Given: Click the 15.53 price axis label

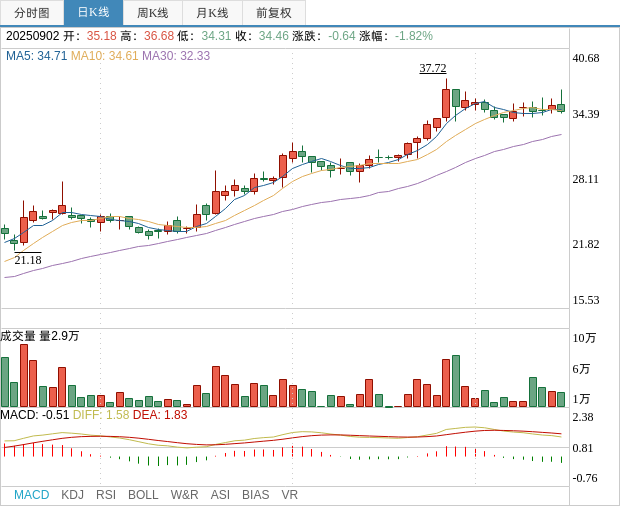Looking at the screenshot, I should (x=586, y=300).
